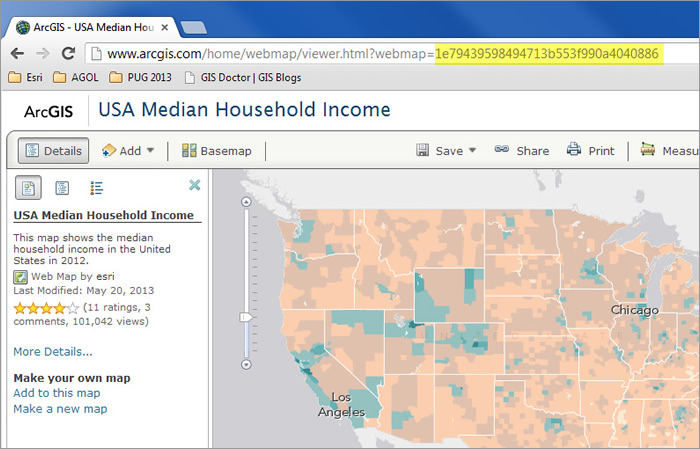This screenshot has width=700, height=449.
Task: Click the '11 ratings' text
Action: pyautogui.click(x=113, y=308)
